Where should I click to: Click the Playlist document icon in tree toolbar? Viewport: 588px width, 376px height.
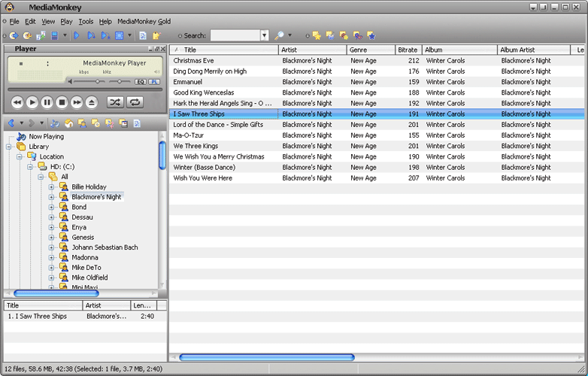137,123
